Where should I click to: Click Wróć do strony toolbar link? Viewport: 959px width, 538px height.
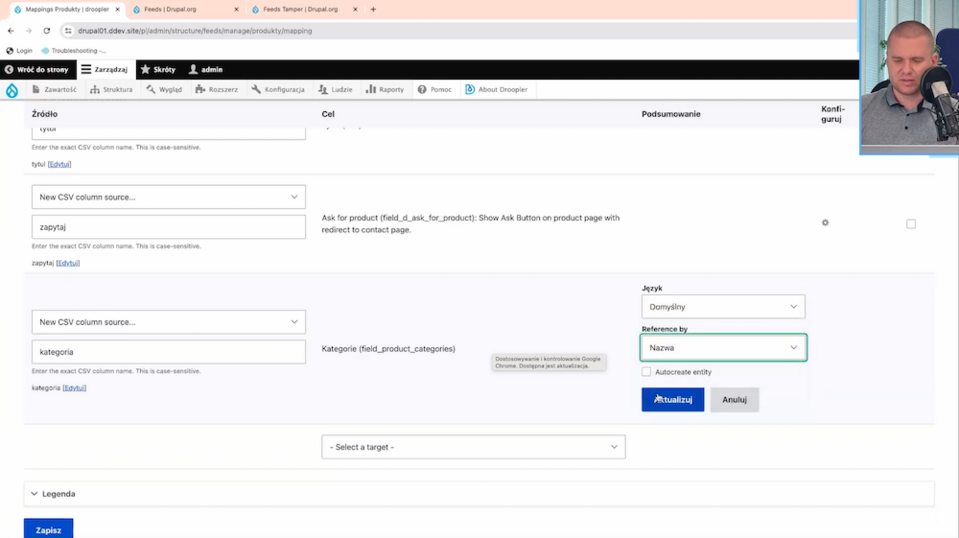coord(37,70)
